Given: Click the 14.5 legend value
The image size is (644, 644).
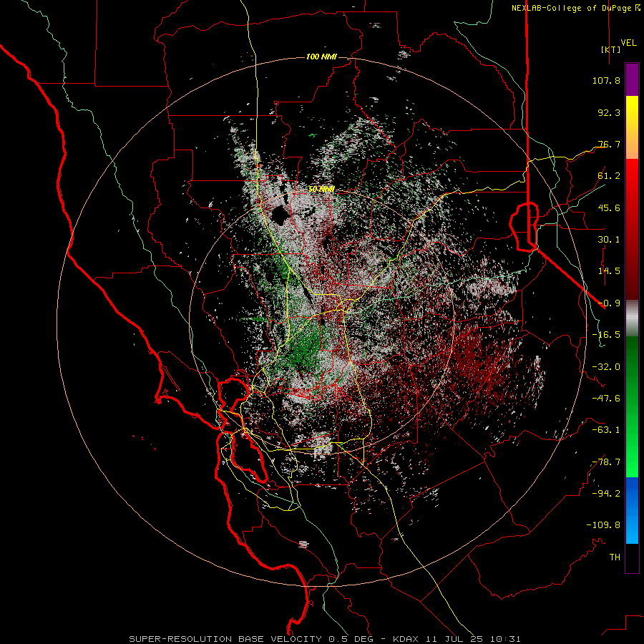Looking at the screenshot, I should [x=609, y=271].
